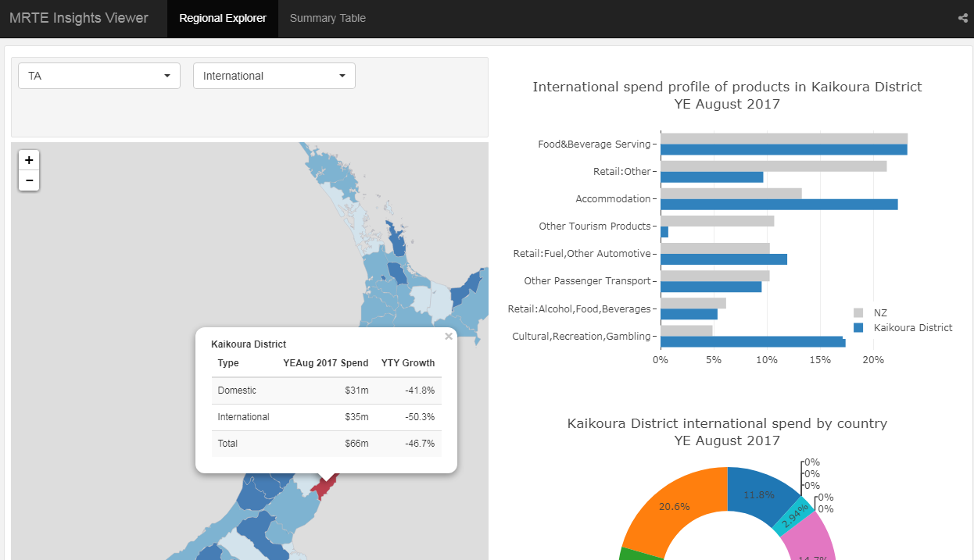Click the -50.3% growth value
The height and width of the screenshot is (560, 974).
[x=420, y=417]
